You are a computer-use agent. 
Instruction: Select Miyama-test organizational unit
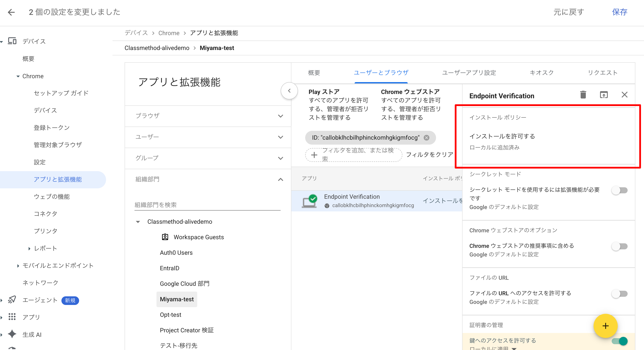(x=177, y=299)
